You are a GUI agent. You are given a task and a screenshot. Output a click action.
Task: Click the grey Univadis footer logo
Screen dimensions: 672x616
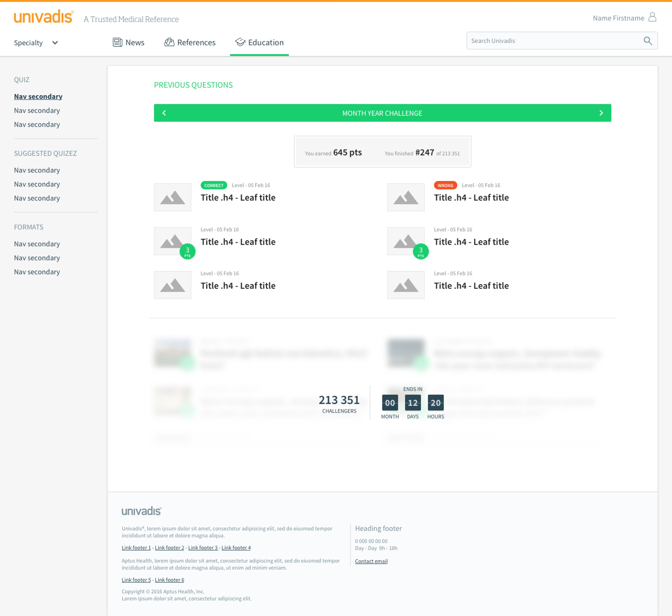[x=141, y=511]
